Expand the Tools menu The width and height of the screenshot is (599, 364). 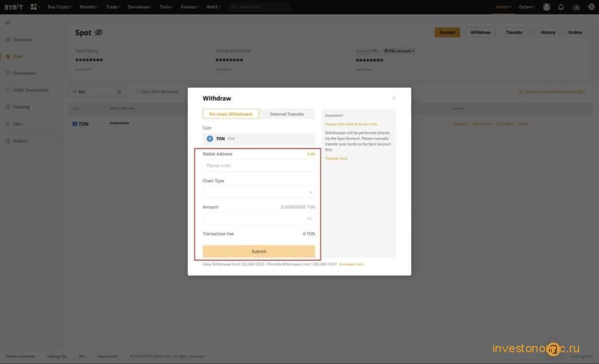[166, 7]
